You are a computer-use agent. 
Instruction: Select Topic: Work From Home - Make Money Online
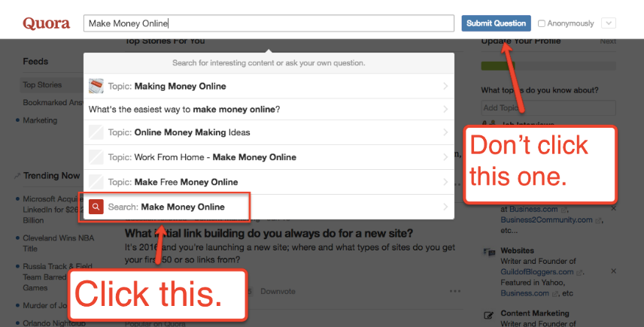point(269,157)
